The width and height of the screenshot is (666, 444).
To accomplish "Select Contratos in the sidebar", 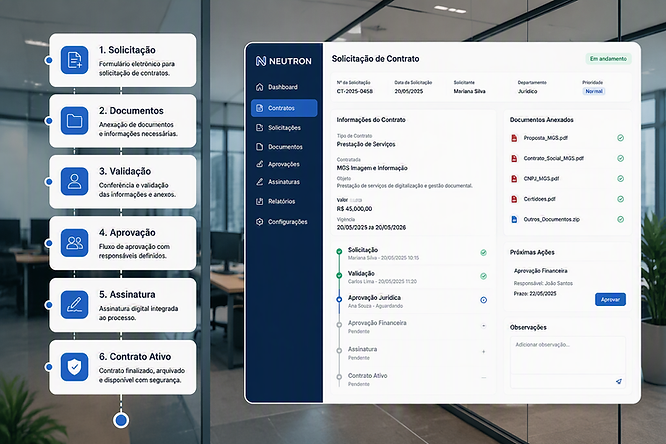I will pos(284,108).
